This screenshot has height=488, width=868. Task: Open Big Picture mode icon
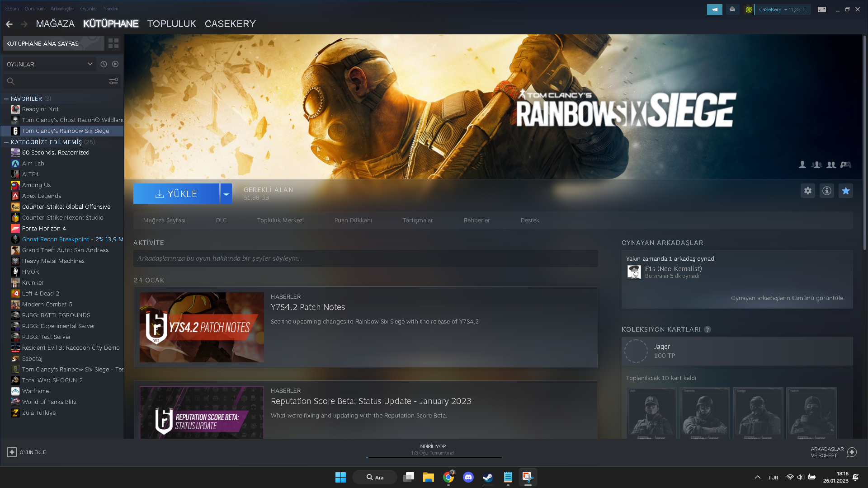pos(822,9)
